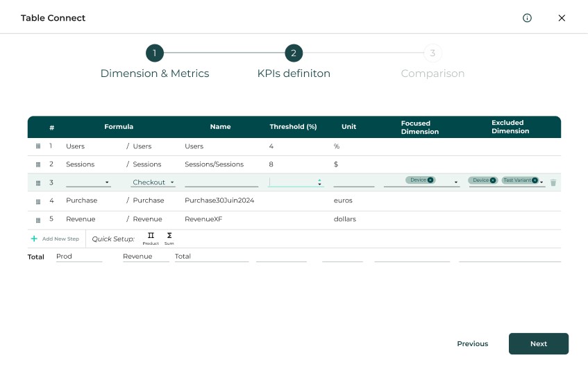Viewport: 588px width, 378px height.
Task: Expand Excluded Dimension dropdown in row 3
Action: [x=541, y=182]
